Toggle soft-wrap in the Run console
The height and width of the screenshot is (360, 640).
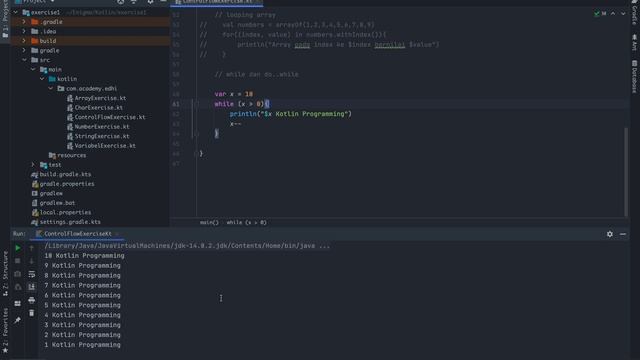pos(31,274)
